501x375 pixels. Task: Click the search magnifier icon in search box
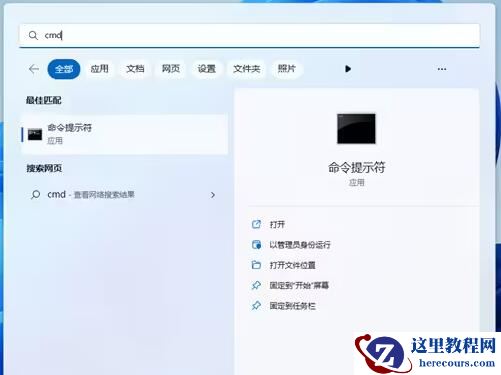click(33, 35)
